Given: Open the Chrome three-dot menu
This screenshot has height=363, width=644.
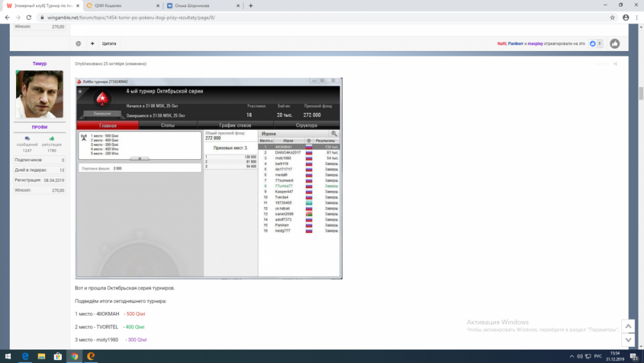Looking at the screenshot, I should point(638,17).
